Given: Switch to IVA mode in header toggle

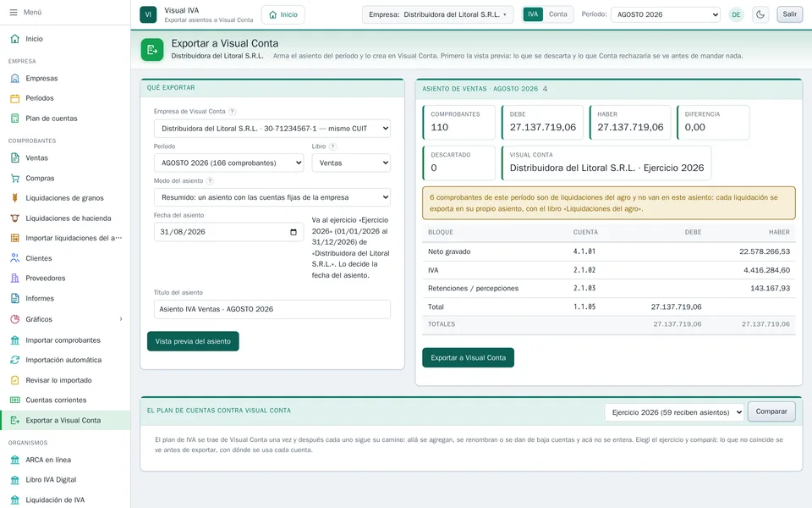Looking at the screenshot, I should (x=533, y=14).
